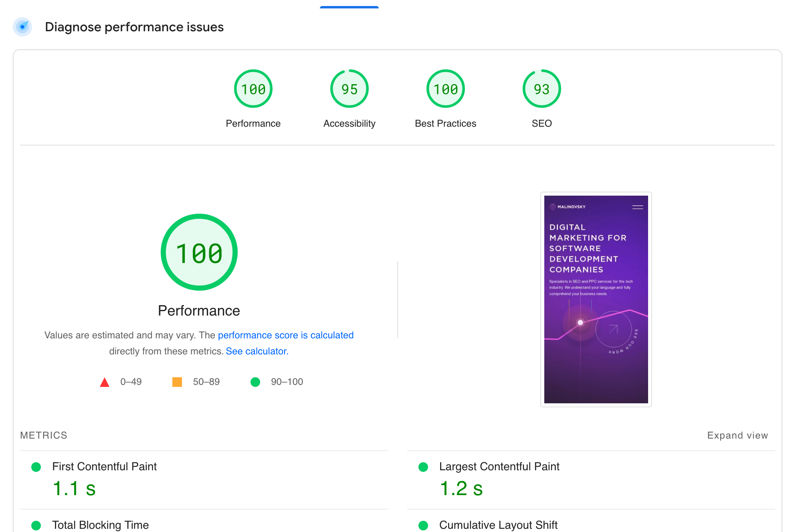Click the 50–89 score range label
Screen dimensions: 798x532
click(x=206, y=382)
